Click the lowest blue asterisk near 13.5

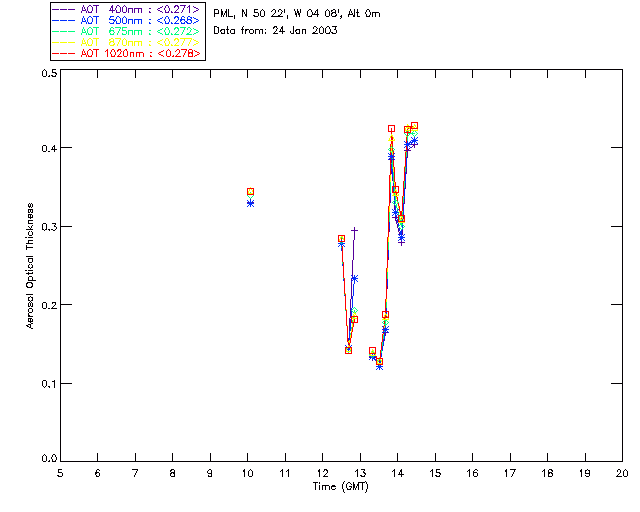380,367
